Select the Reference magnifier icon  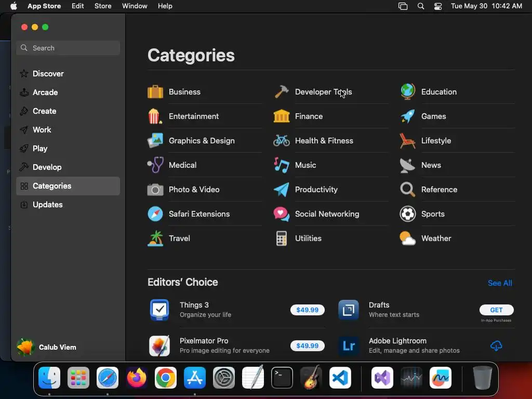[408, 189]
